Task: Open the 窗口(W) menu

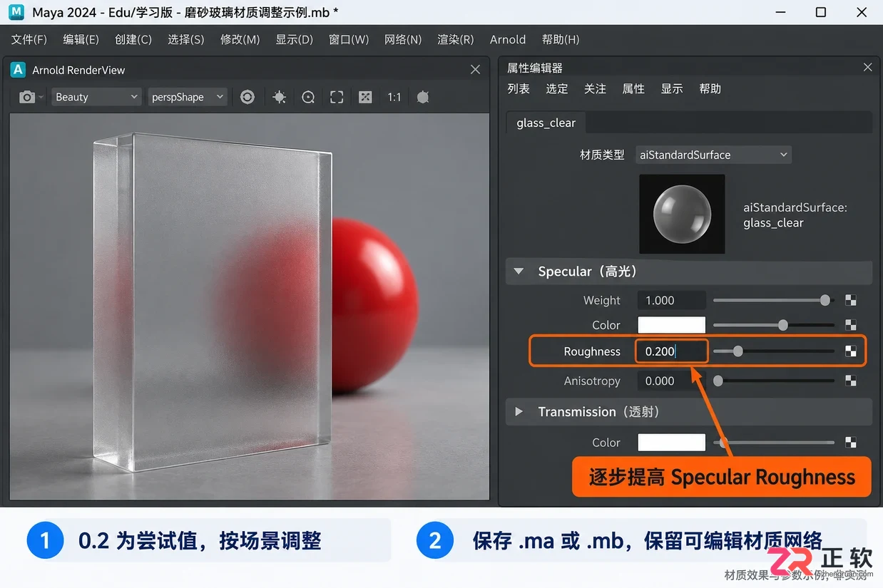Action: point(349,39)
